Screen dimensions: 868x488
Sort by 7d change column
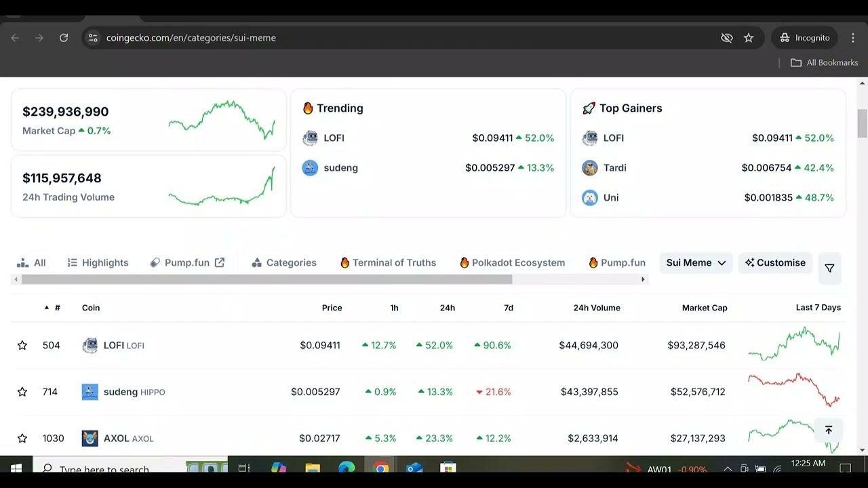click(x=509, y=308)
